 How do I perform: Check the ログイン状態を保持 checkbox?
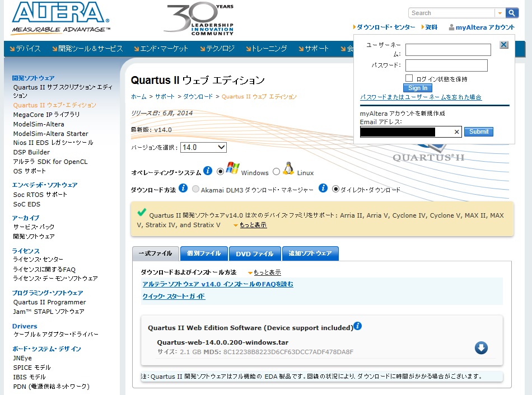409,78
